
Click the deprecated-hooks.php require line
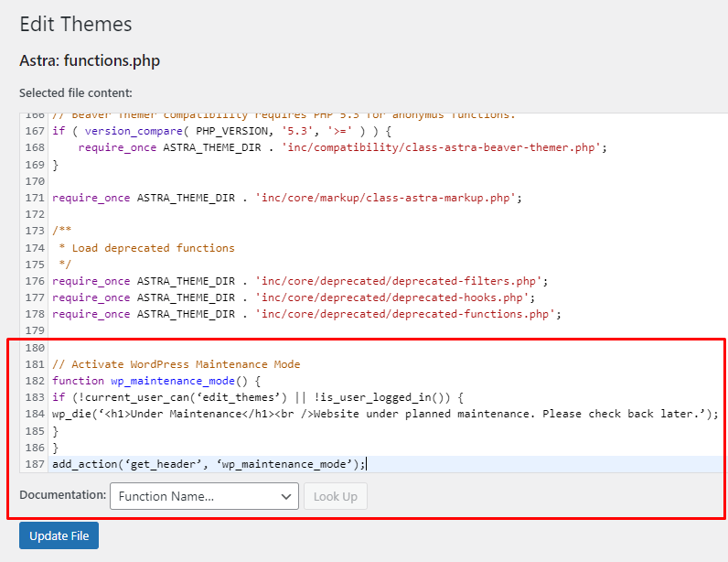[x=294, y=297]
